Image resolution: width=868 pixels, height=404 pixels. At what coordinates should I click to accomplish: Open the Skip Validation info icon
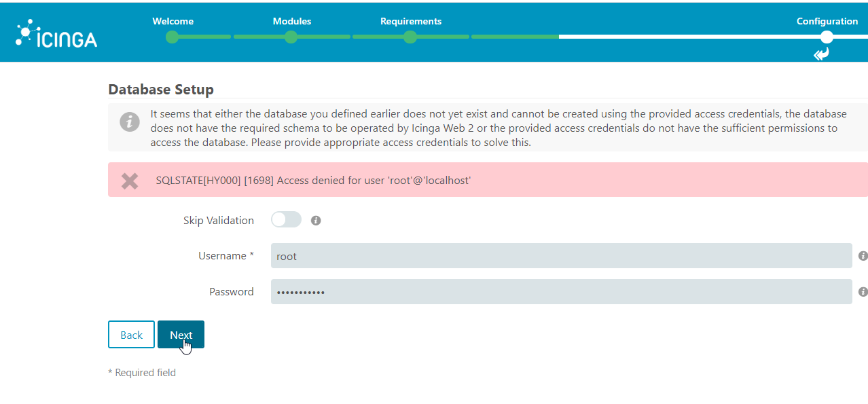click(316, 221)
